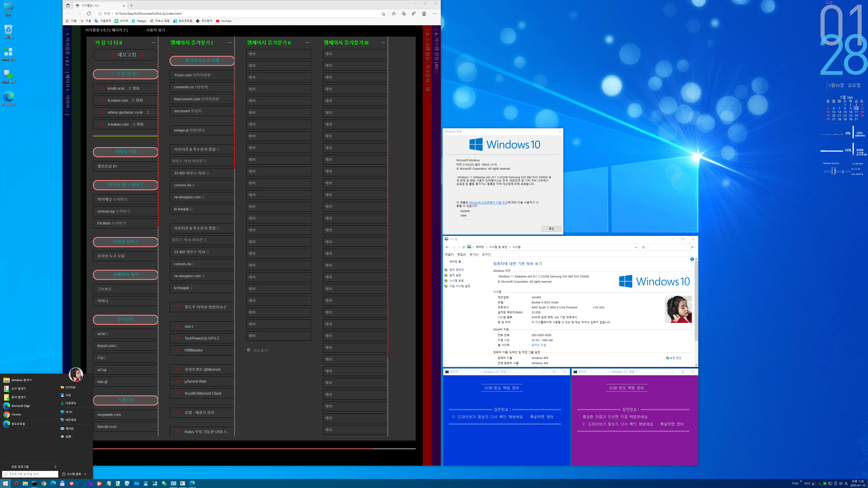Image resolution: width=868 pixels, height=488 pixels.
Task: Click 카드추가 in 즐겨찾기 II column
Action: (257, 350)
